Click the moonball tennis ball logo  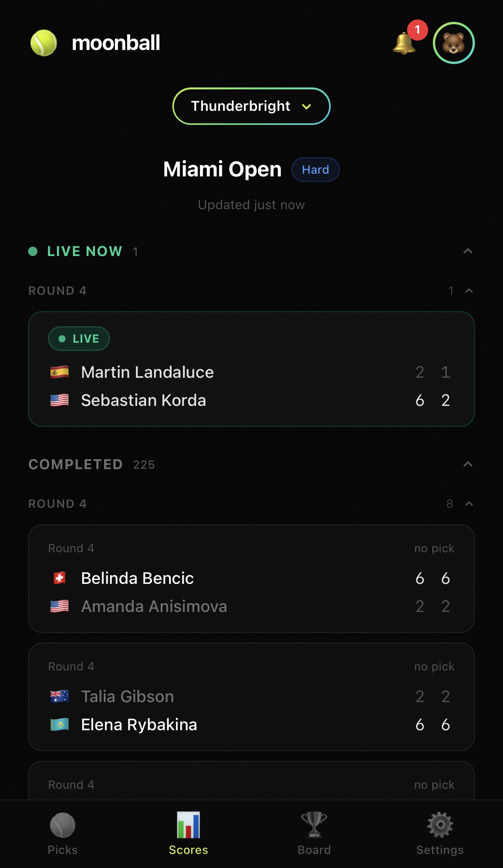(x=44, y=43)
